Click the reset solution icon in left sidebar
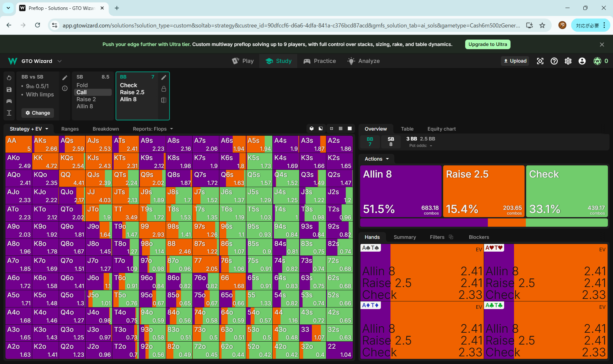Screen dimensions: 613x364 (x=9, y=78)
